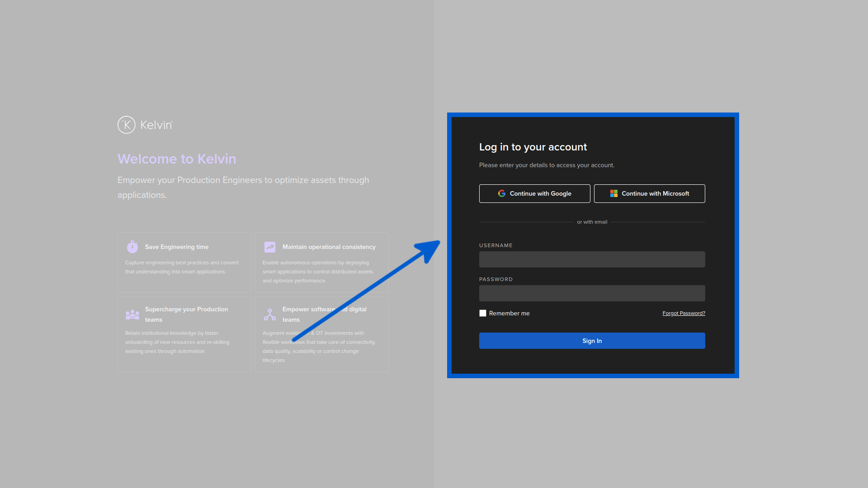Click the Kelvin logo
The height and width of the screenshot is (488, 868).
pos(144,125)
